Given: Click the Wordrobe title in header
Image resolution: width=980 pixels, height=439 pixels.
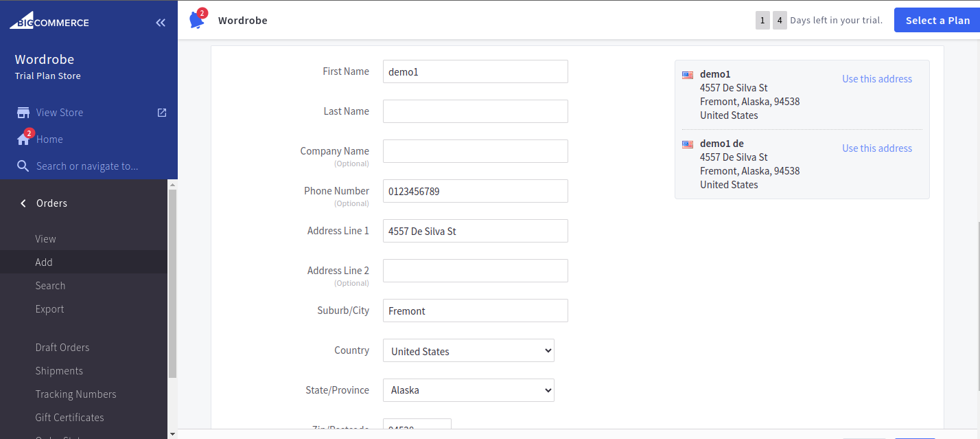Looking at the screenshot, I should point(243,21).
